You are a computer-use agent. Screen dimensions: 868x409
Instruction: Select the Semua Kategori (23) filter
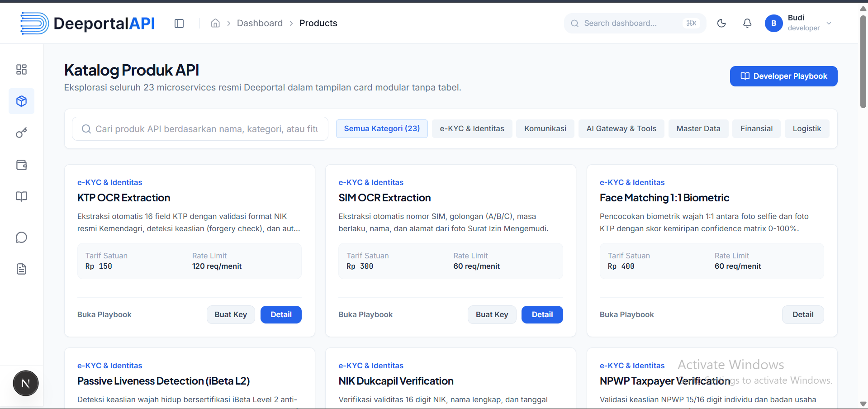[382, 128]
